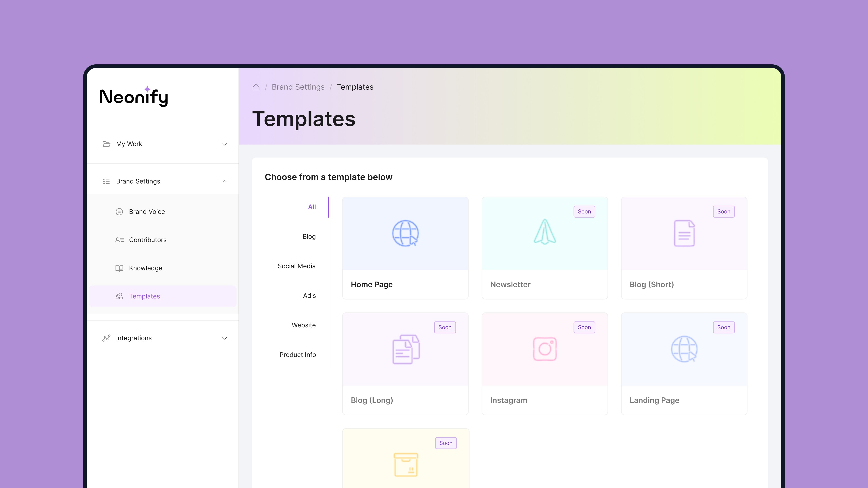This screenshot has height=488, width=868.
Task: Click the Instagram template card
Action: tap(545, 364)
